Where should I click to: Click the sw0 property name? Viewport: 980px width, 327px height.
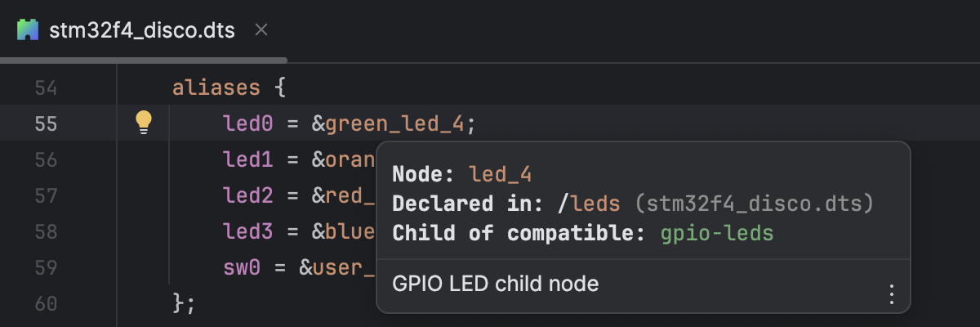(243, 267)
